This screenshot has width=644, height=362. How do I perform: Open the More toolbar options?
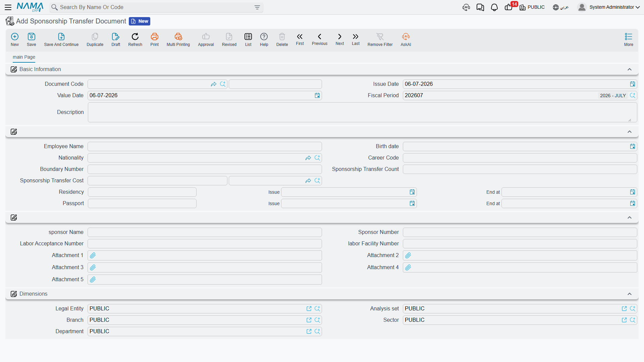pos(629,39)
